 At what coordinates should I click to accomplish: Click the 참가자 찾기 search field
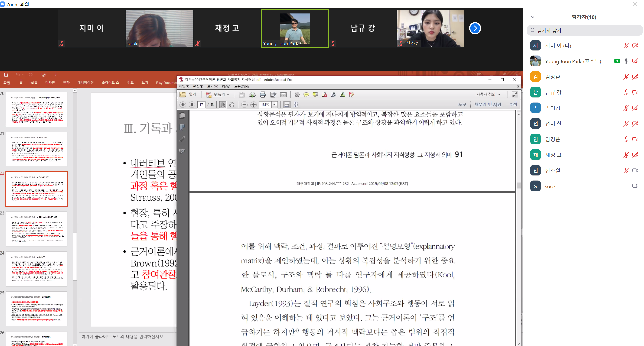point(584,30)
